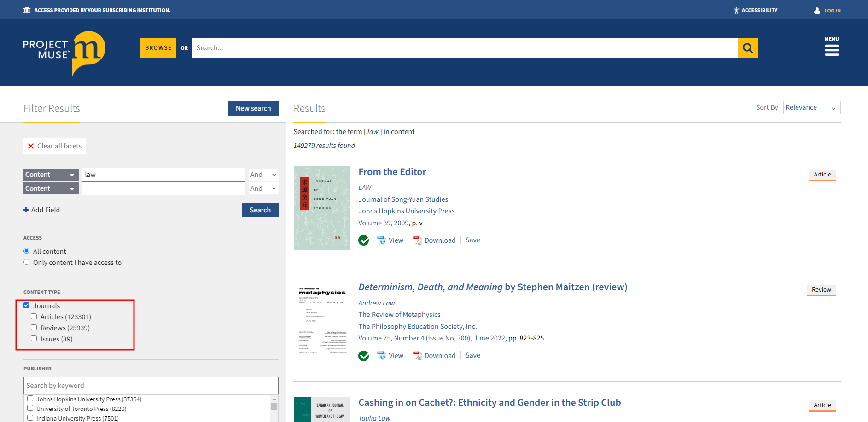The image size is (868, 422).
Task: Open the hamburger MENU icon
Action: [x=831, y=50]
